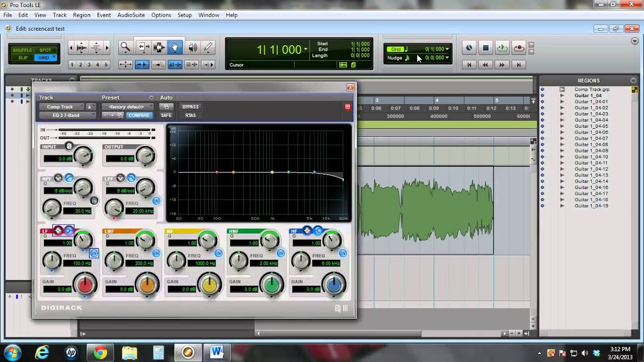Select LF band peak filter type icon

[58, 230]
